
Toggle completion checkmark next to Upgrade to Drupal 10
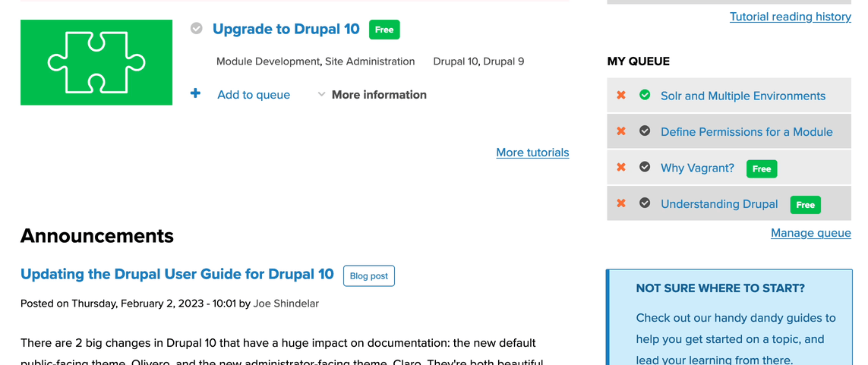click(197, 28)
